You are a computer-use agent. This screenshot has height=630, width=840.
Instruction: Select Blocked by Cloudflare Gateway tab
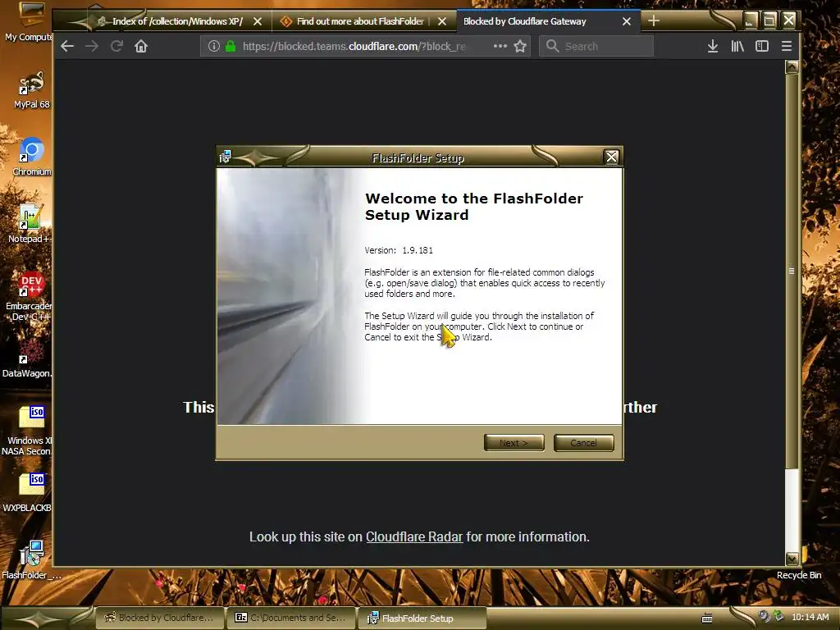[x=524, y=21]
